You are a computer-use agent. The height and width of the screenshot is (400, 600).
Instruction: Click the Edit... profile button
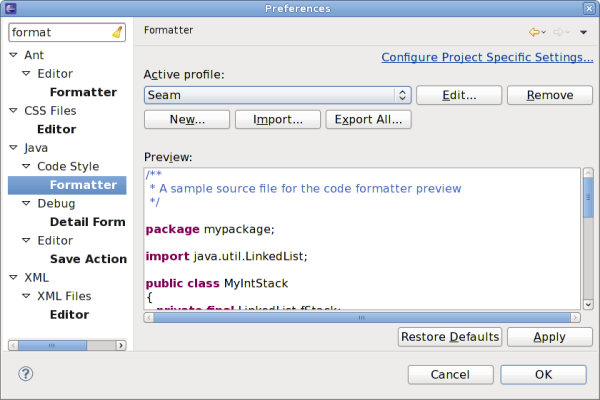point(458,95)
